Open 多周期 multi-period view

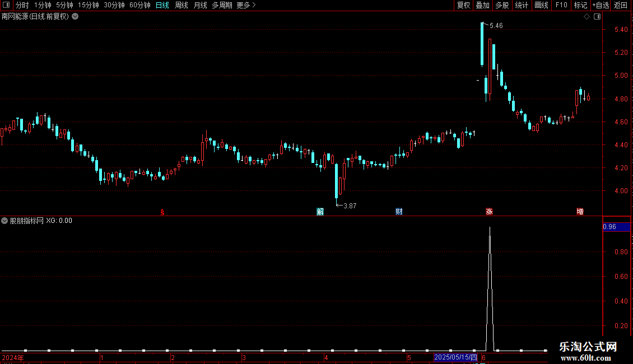[x=222, y=5]
